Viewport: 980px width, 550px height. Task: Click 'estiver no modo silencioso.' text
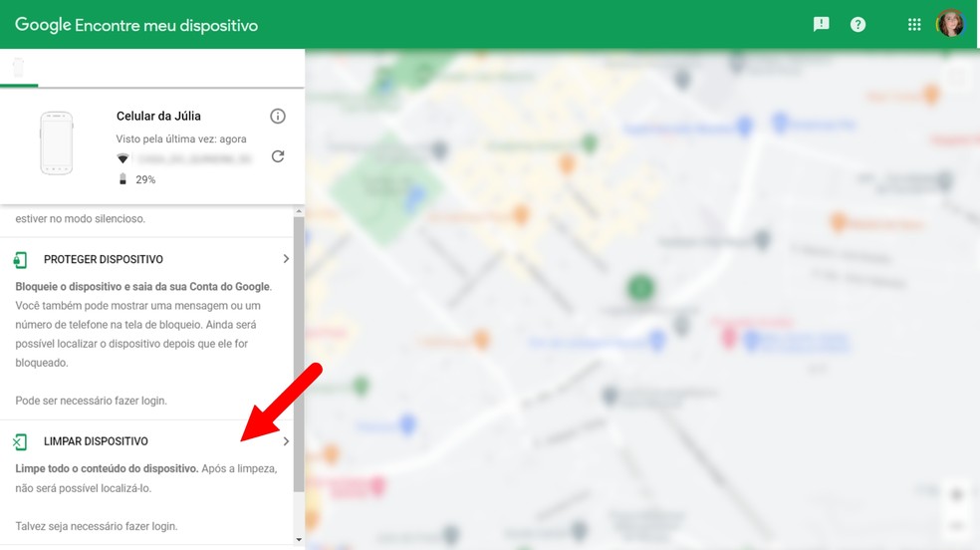pos(80,219)
